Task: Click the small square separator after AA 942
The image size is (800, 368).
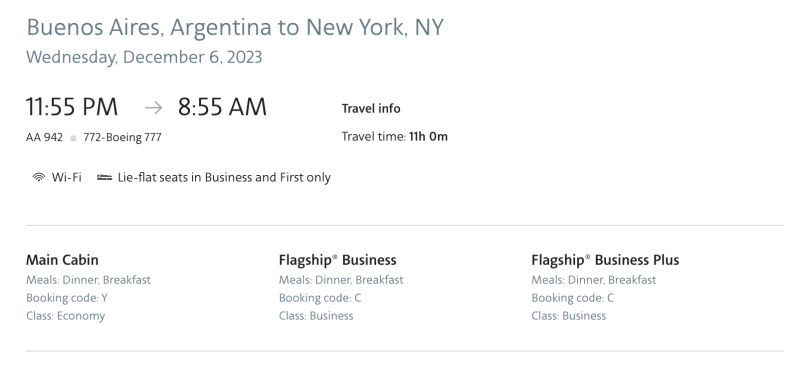Action: [73, 138]
